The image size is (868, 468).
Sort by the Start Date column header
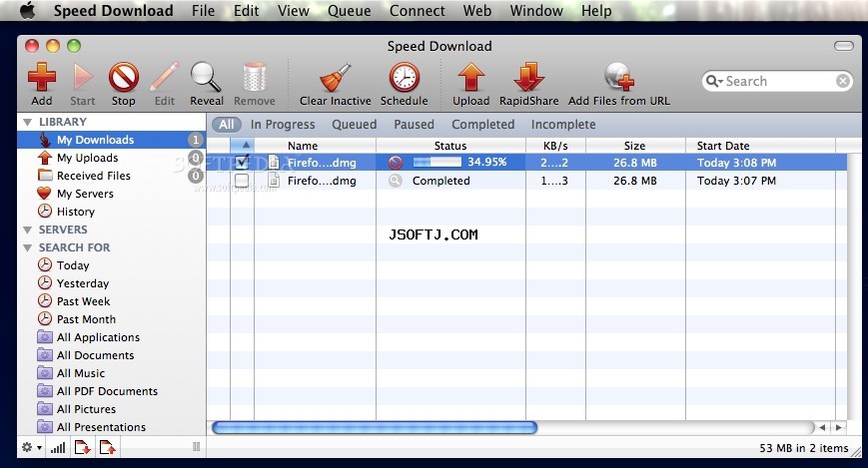coord(760,146)
